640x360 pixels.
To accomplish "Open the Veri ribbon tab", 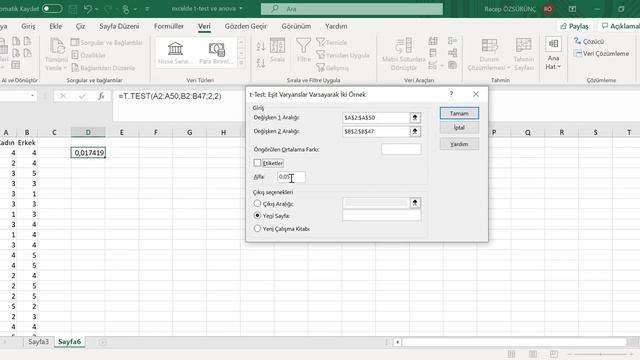I will [204, 26].
